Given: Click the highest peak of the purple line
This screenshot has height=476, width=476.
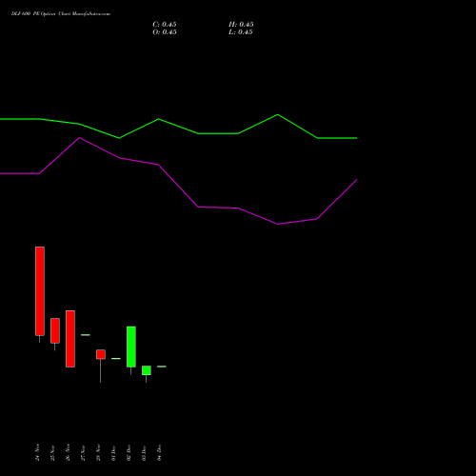Looking at the screenshot, I should [x=79, y=138].
